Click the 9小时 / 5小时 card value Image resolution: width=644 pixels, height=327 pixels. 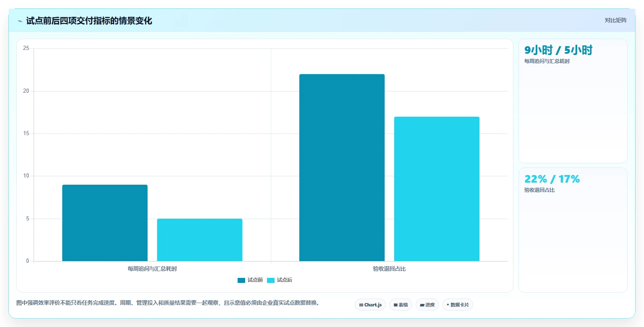tap(558, 50)
